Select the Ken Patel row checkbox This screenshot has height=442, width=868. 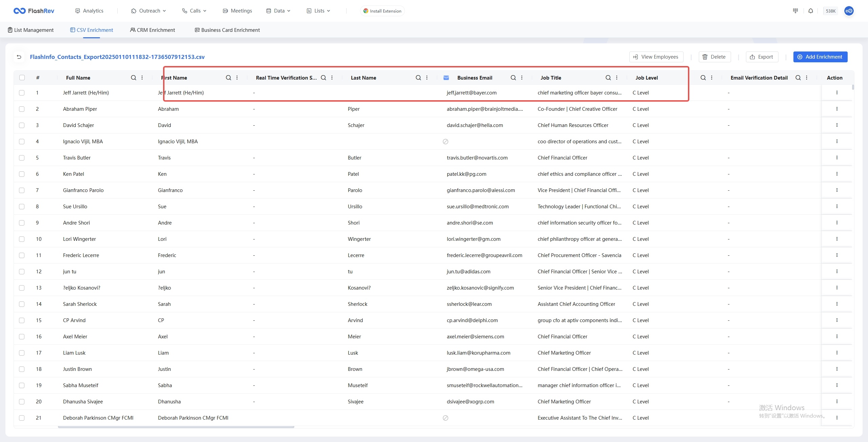tap(22, 174)
